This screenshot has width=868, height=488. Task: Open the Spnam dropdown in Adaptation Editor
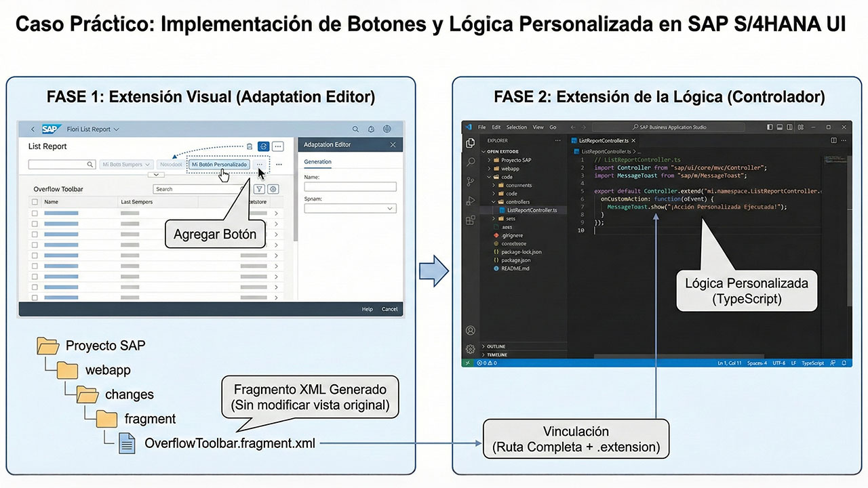click(350, 209)
